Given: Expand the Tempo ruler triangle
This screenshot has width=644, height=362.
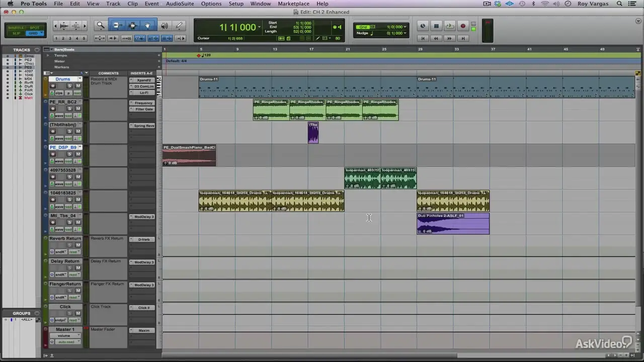Looking at the screenshot, I should click(48, 55).
